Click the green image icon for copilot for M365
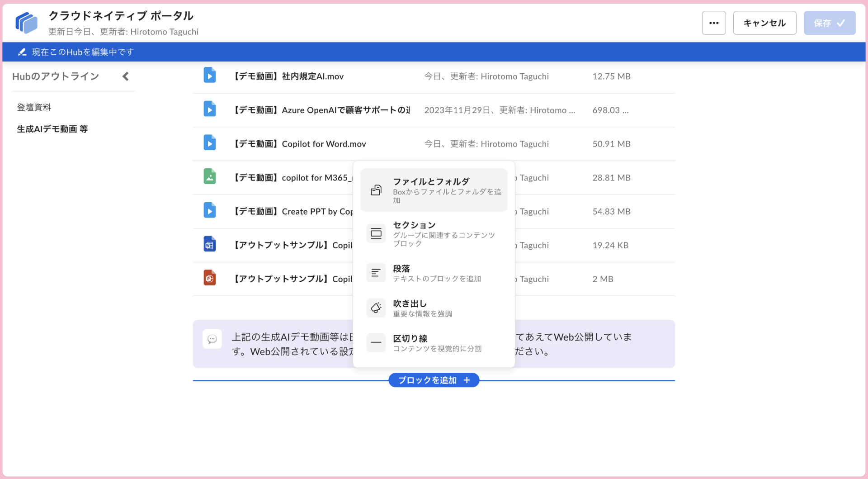This screenshot has width=868, height=479. click(210, 176)
